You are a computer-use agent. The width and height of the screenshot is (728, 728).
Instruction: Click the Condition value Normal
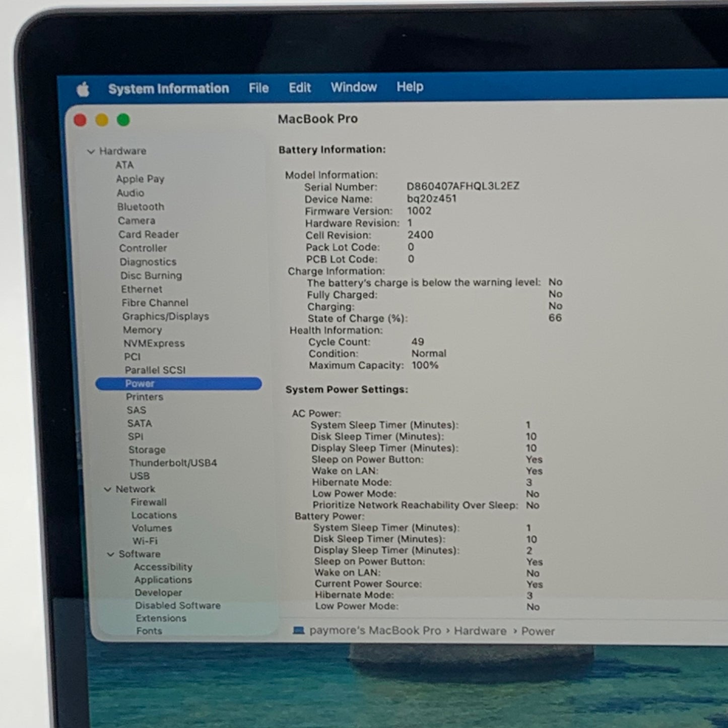click(x=429, y=354)
